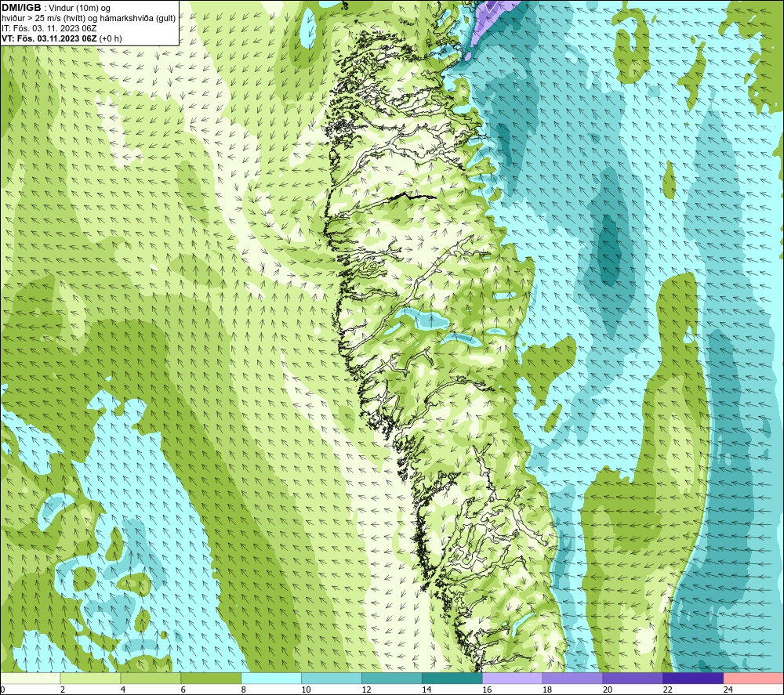Click the legend scale label '4'
Screen dimensions: 784x695
pyautogui.click(x=123, y=690)
